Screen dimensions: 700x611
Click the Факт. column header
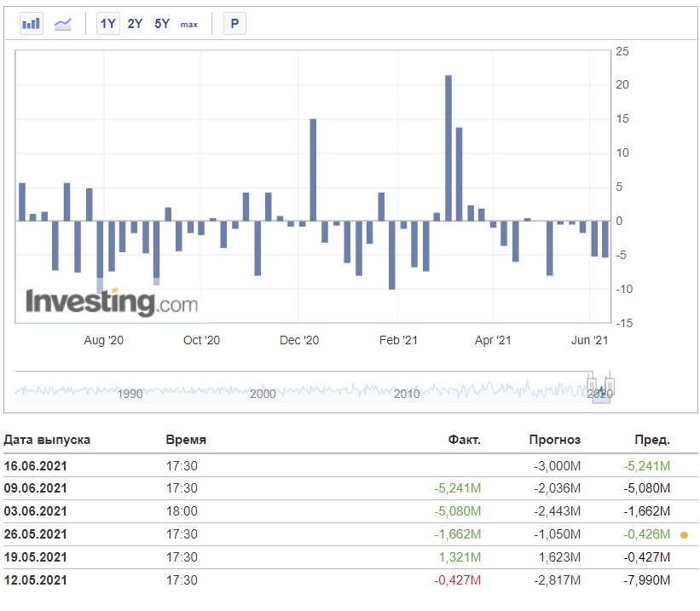(x=465, y=440)
